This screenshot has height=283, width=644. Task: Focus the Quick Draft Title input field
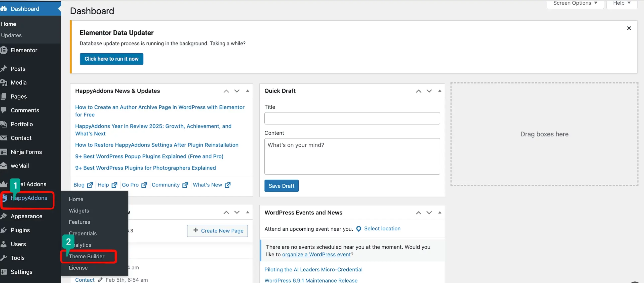point(352,118)
